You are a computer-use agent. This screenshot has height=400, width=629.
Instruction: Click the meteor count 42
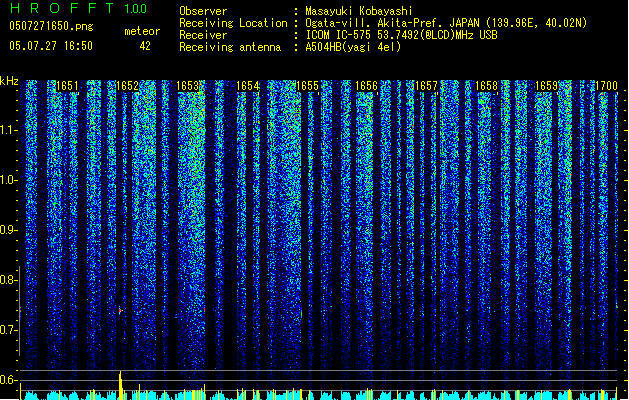(145, 46)
